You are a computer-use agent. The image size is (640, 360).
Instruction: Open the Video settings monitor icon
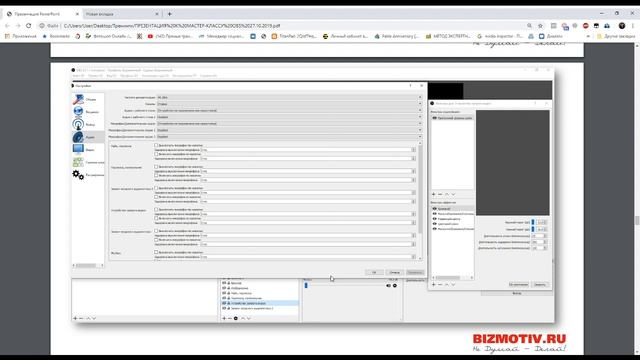pos(78,149)
